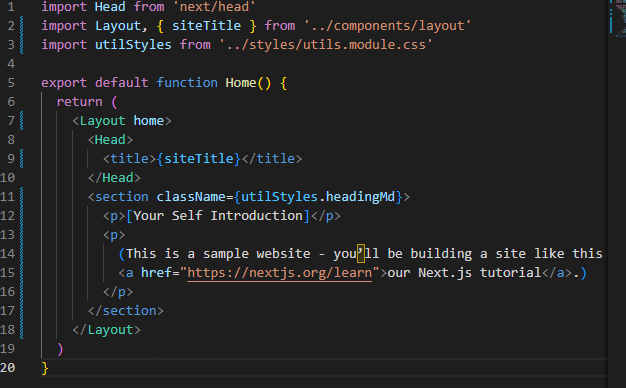This screenshot has width=626, height=388.
Task: Click the 'function' keyword
Action: click(x=187, y=83)
